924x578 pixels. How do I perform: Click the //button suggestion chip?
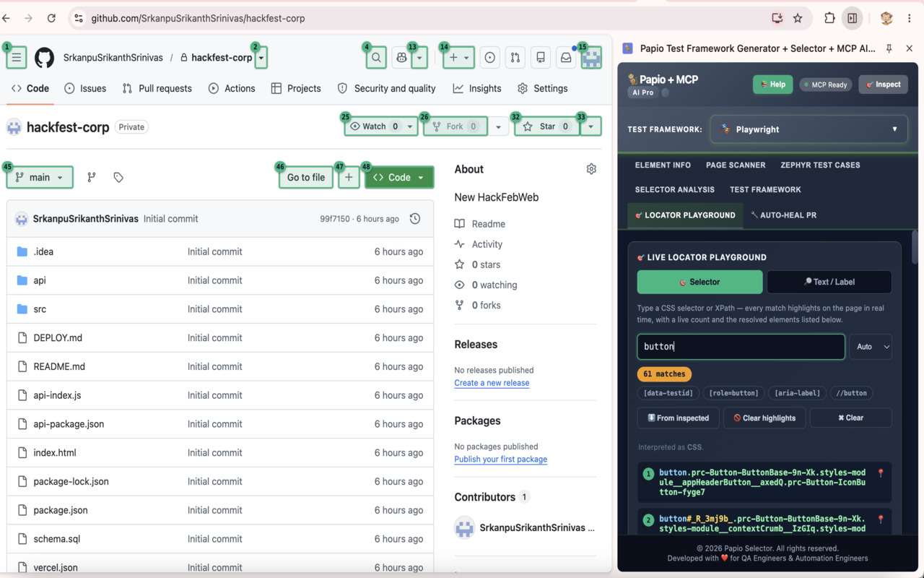851,393
